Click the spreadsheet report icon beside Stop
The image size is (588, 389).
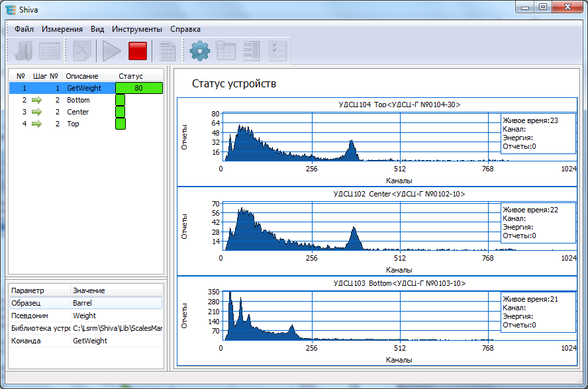click(168, 51)
